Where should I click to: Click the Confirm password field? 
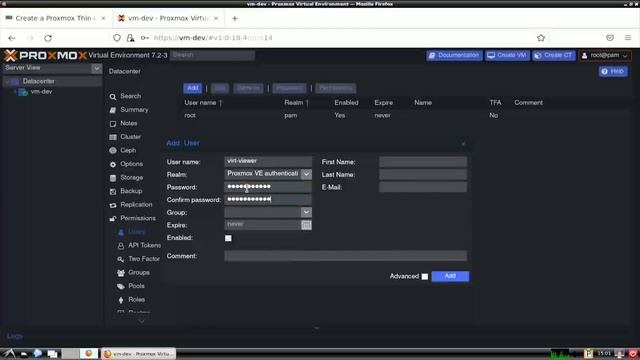(x=268, y=200)
